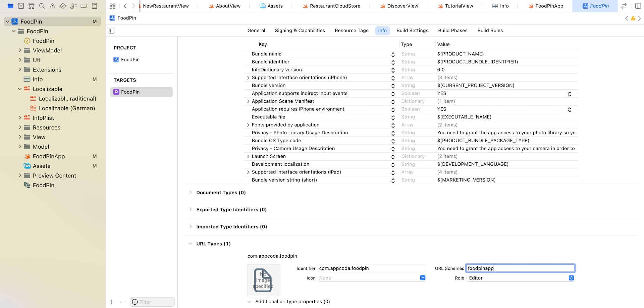The image size is (644, 308).
Task: Open the Find navigator
Action: (x=42, y=6)
